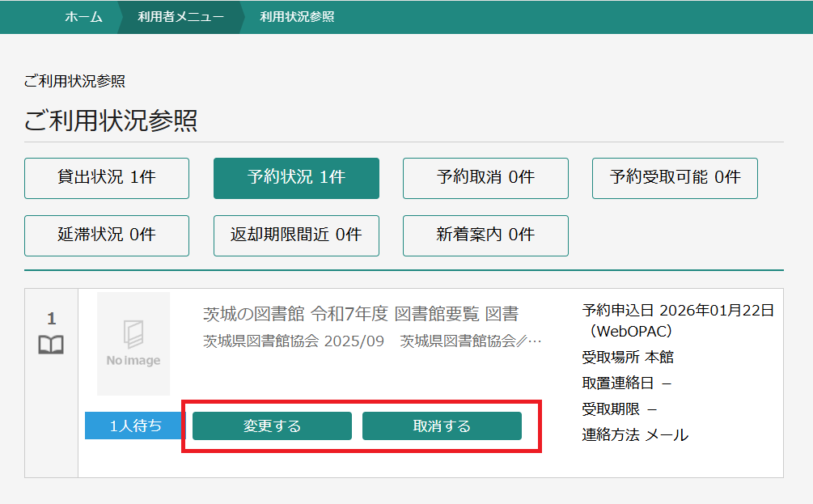Image resolution: width=813 pixels, height=504 pixels.
Task: Go to ホーム in the breadcrumb
Action: (x=83, y=17)
